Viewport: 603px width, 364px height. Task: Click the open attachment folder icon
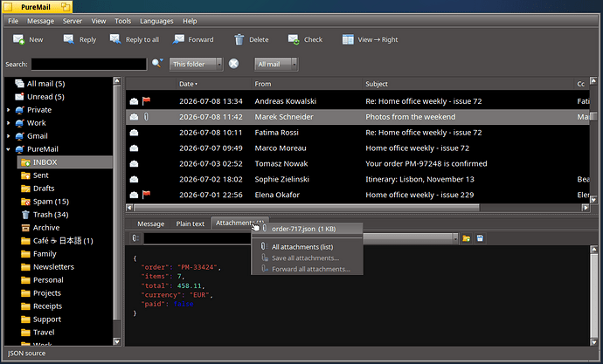[x=467, y=238]
